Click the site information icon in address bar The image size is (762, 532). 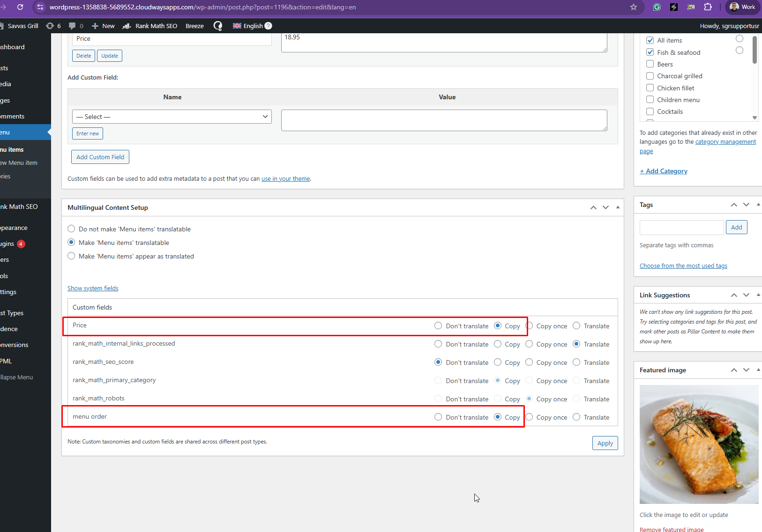pos(40,7)
